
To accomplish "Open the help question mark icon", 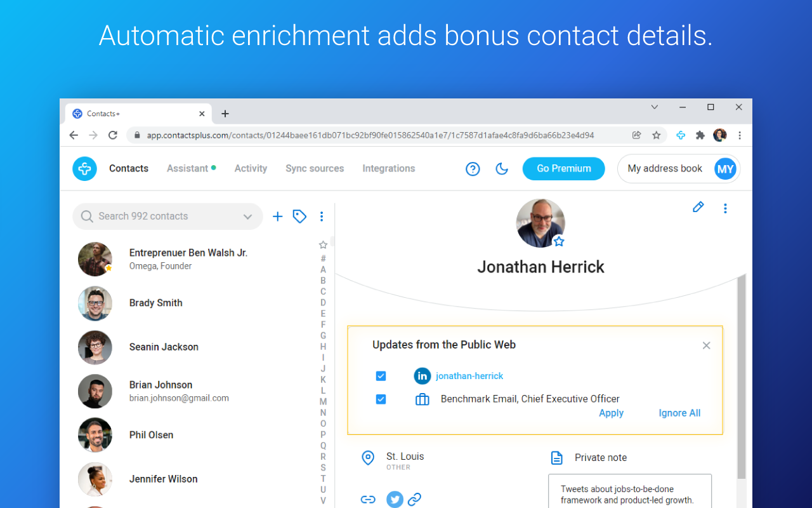I will point(473,169).
